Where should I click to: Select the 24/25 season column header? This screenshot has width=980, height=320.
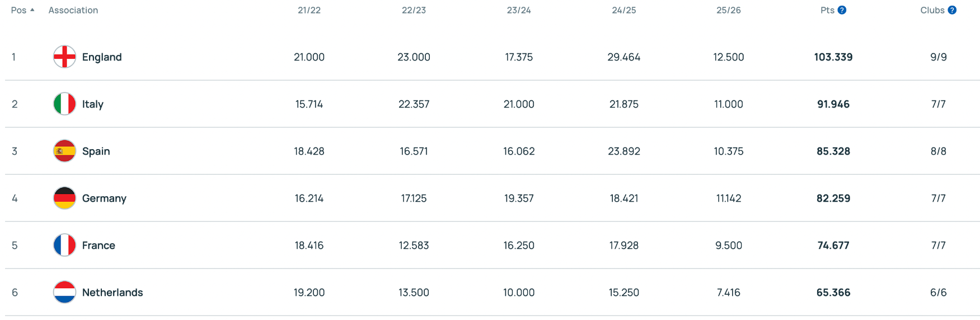point(623,10)
